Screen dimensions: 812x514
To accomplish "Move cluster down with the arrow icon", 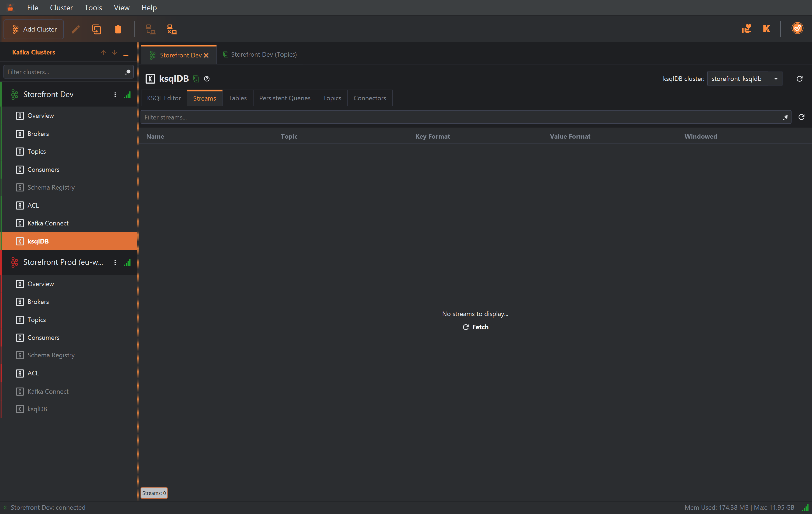I will [115, 52].
